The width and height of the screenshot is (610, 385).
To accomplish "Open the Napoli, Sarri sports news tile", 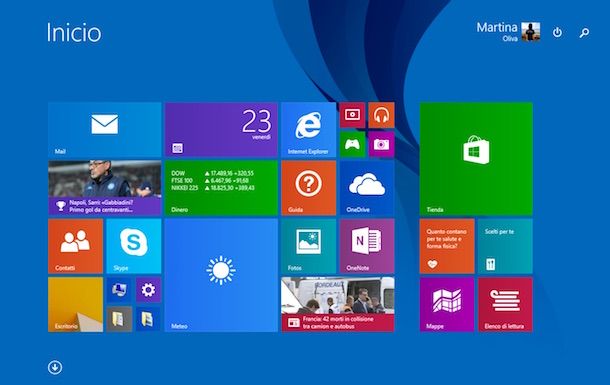I will [105, 188].
